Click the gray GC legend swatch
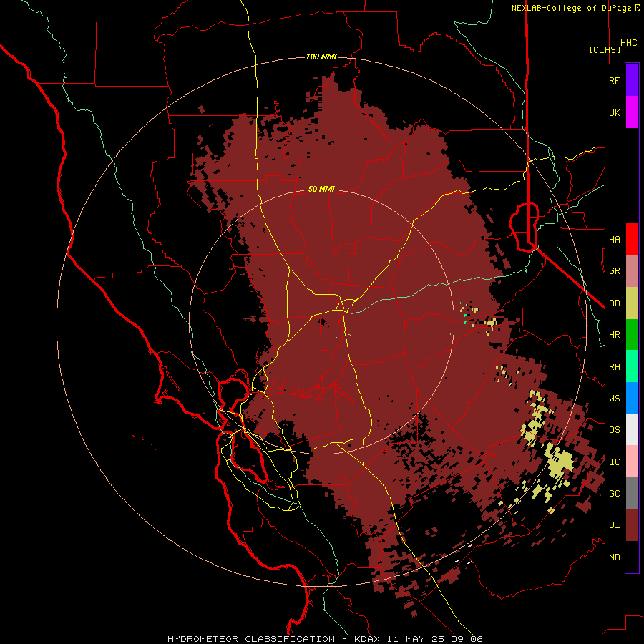644x644 pixels. pos(632,493)
